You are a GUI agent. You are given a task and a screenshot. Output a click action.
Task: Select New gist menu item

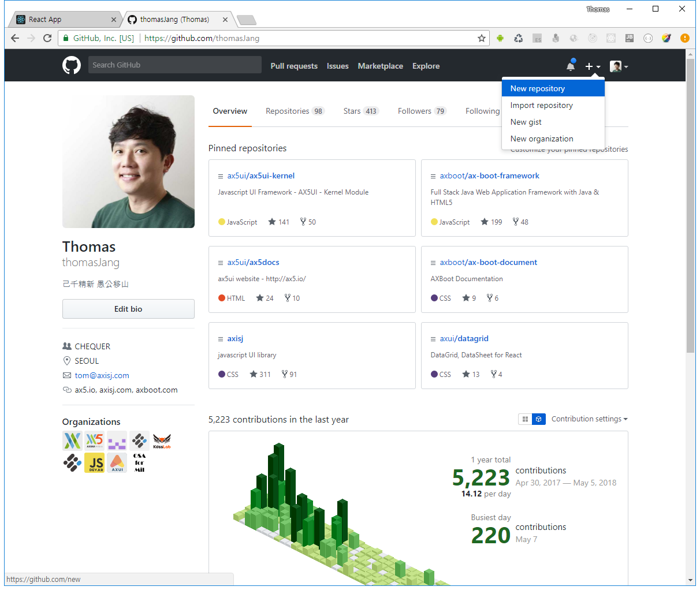(x=553, y=122)
